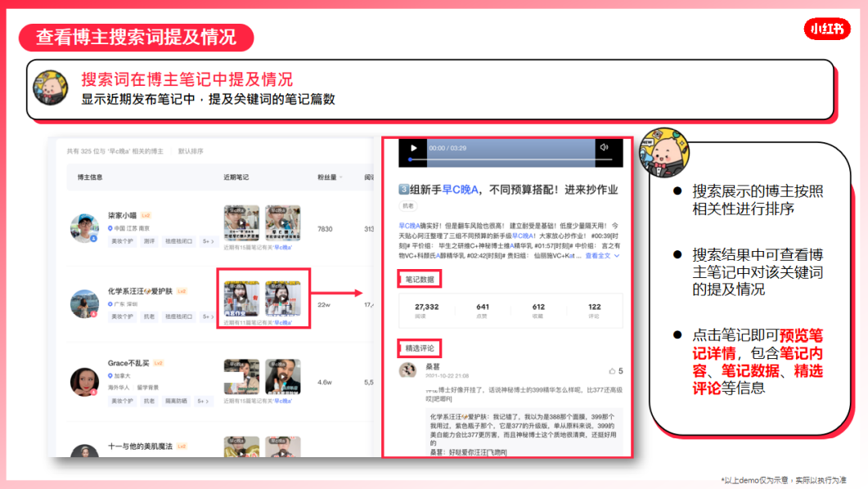Open the first note thumbnail of 柒家小喵
Image resolution: width=868 pixels, height=489 pixels.
click(x=241, y=223)
